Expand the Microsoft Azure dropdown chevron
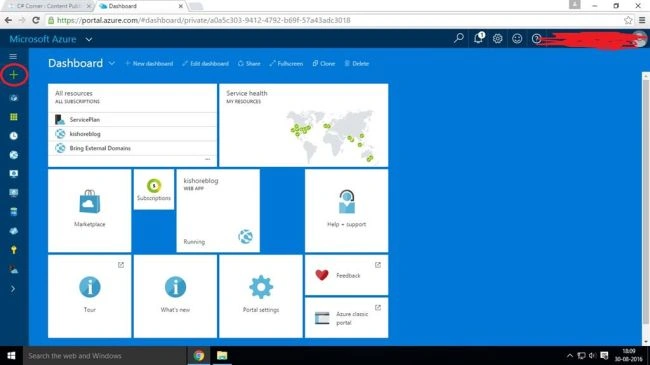The width and height of the screenshot is (650, 365). (89, 40)
